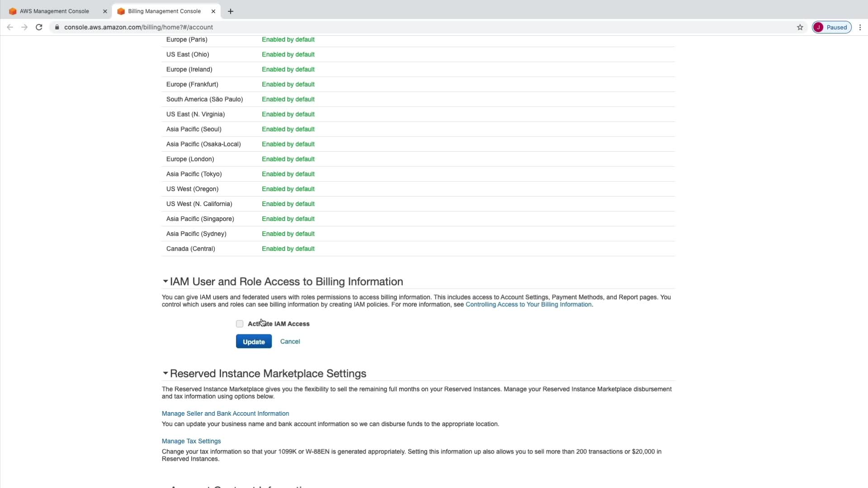Click the browser back arrow icon
This screenshot has width=868, height=488.
[10, 27]
